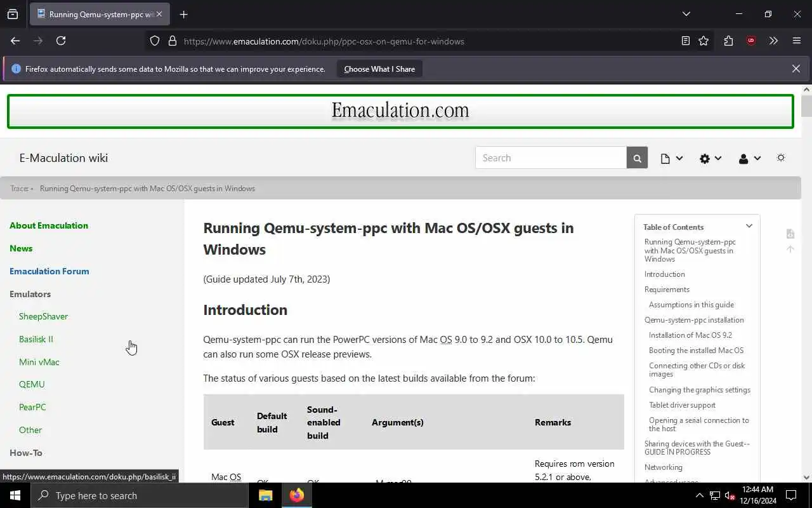Jump to Opening a serial connection entry

pos(699,424)
